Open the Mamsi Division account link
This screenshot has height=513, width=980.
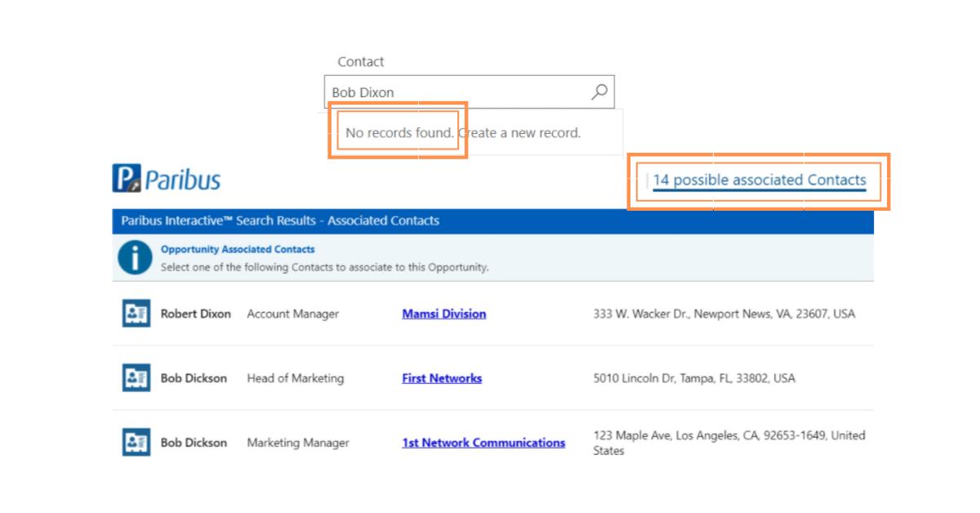pos(444,314)
